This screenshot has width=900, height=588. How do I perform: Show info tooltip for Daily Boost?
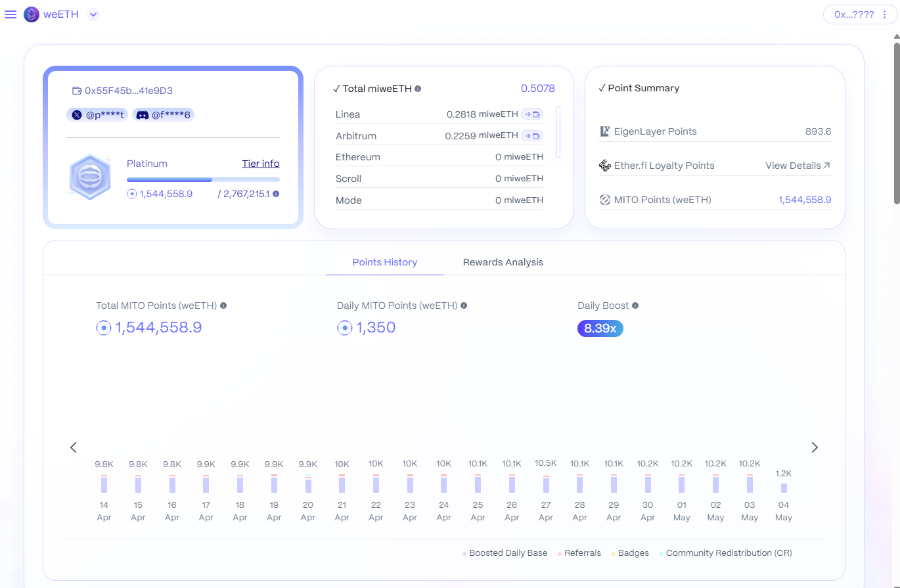(635, 305)
